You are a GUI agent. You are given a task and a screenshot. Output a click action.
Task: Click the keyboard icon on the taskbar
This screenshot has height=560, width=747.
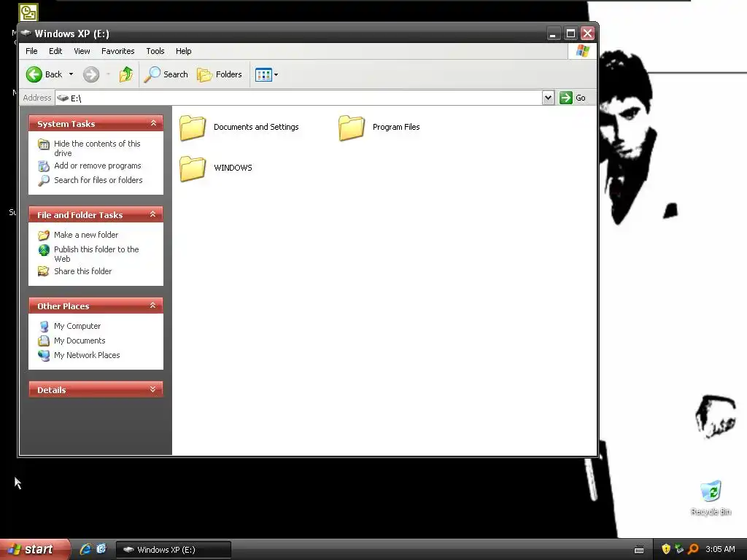[639, 550]
